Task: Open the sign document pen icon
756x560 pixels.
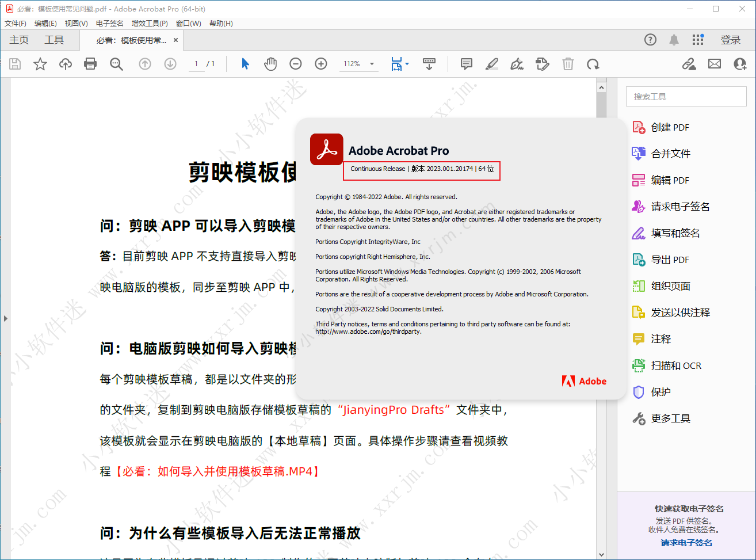Action: [517, 64]
